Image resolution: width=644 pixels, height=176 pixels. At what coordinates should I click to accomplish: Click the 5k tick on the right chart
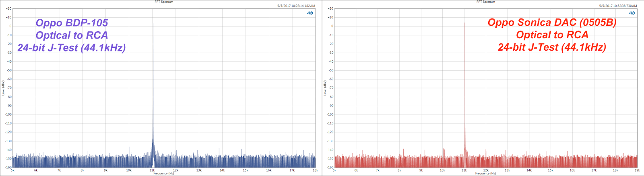tap(334, 170)
